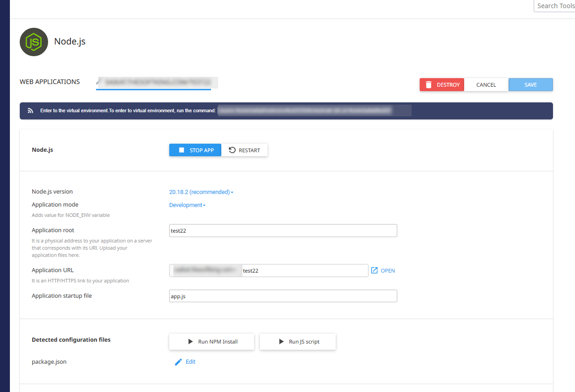Focus the Application startup file field
Viewport: 575px width, 392px height.
click(x=283, y=296)
